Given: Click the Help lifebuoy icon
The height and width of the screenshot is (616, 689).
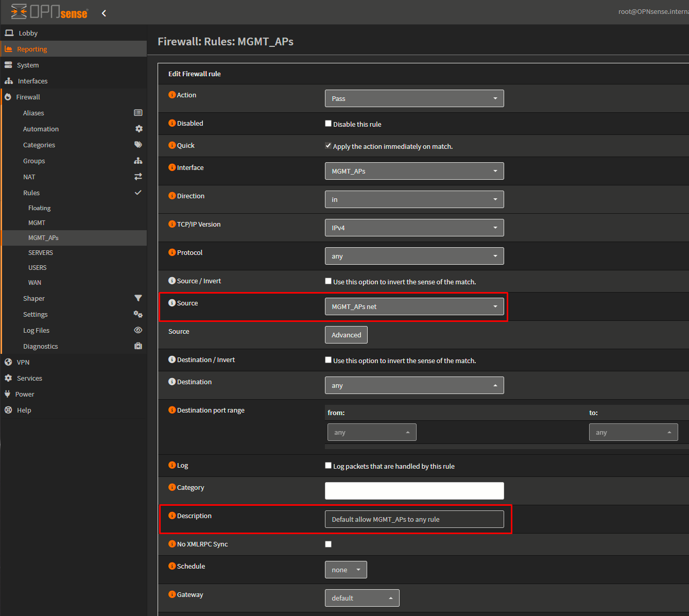Looking at the screenshot, I should click(8, 410).
